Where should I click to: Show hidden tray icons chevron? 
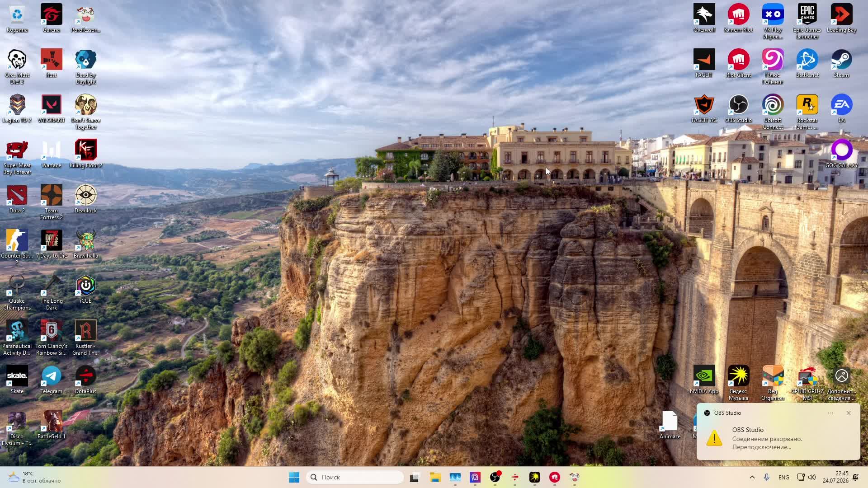752,477
